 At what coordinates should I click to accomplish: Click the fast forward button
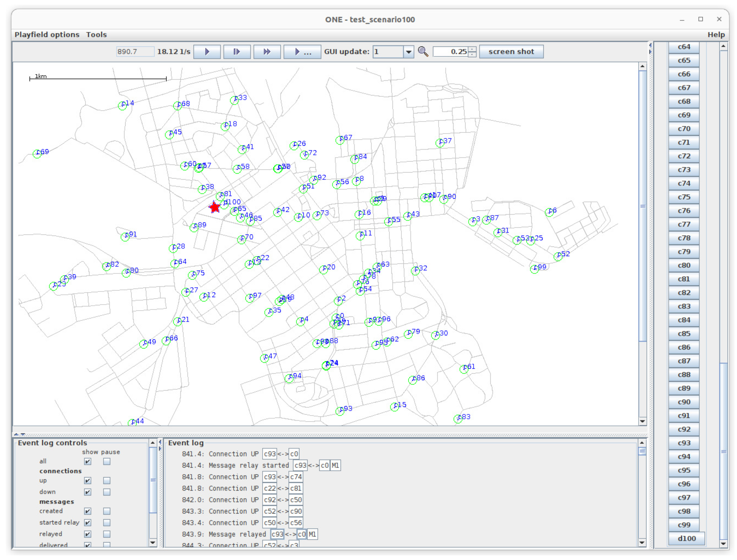(x=267, y=52)
